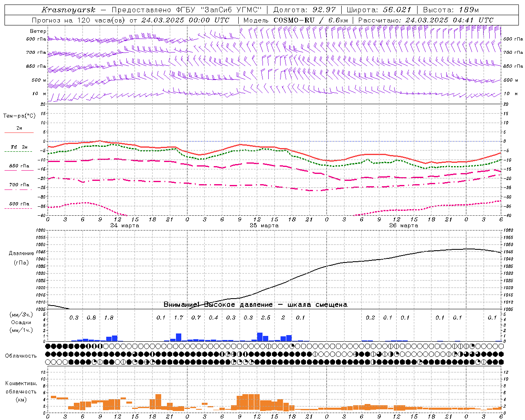Image resolution: width=525 pixels, height=420 pixels.
Task: Click the Td 2м dew point legend entry
Action: click(19, 147)
